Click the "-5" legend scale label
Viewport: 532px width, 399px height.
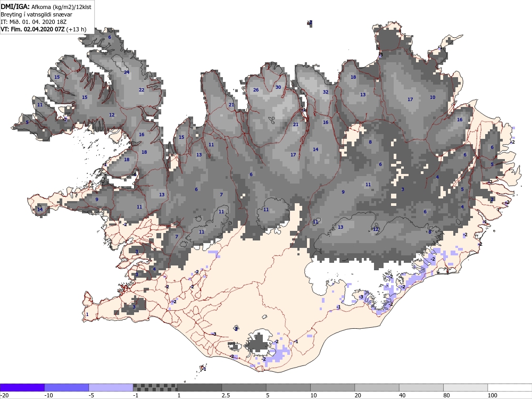click(x=92, y=395)
